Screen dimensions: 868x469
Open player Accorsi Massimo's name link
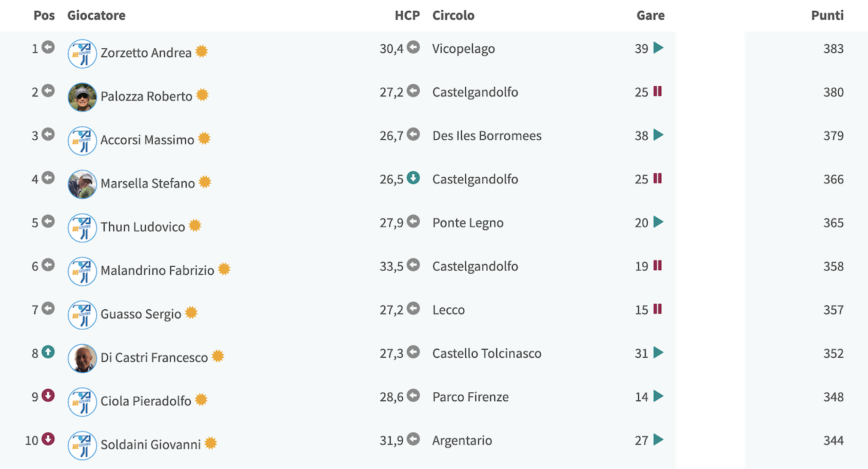(x=147, y=140)
